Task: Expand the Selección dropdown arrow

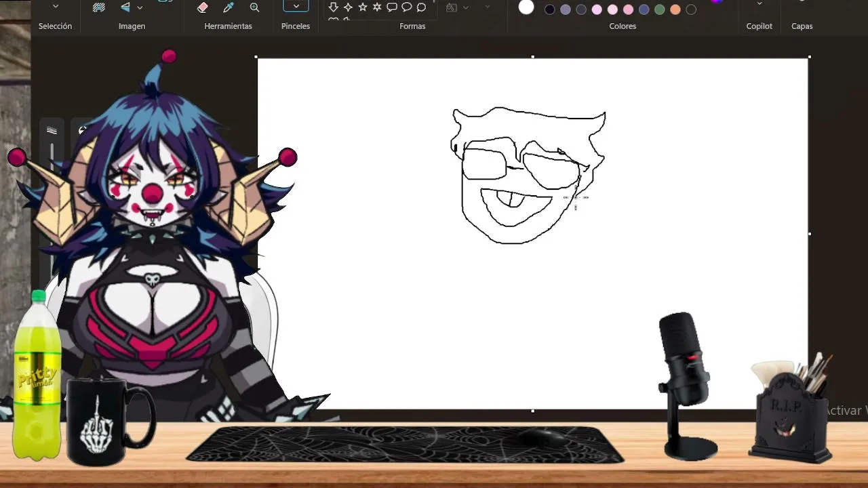Action: [x=56, y=7]
